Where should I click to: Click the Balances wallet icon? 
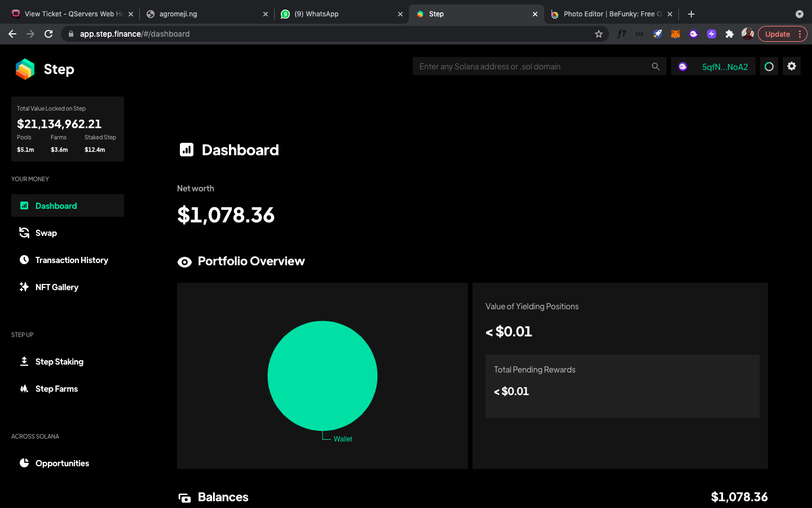pyautogui.click(x=184, y=498)
